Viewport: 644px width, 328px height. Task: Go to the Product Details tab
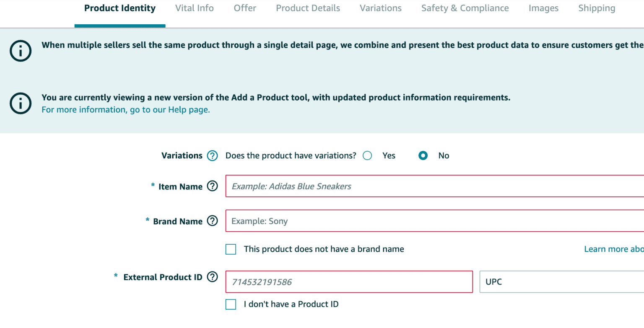[308, 8]
